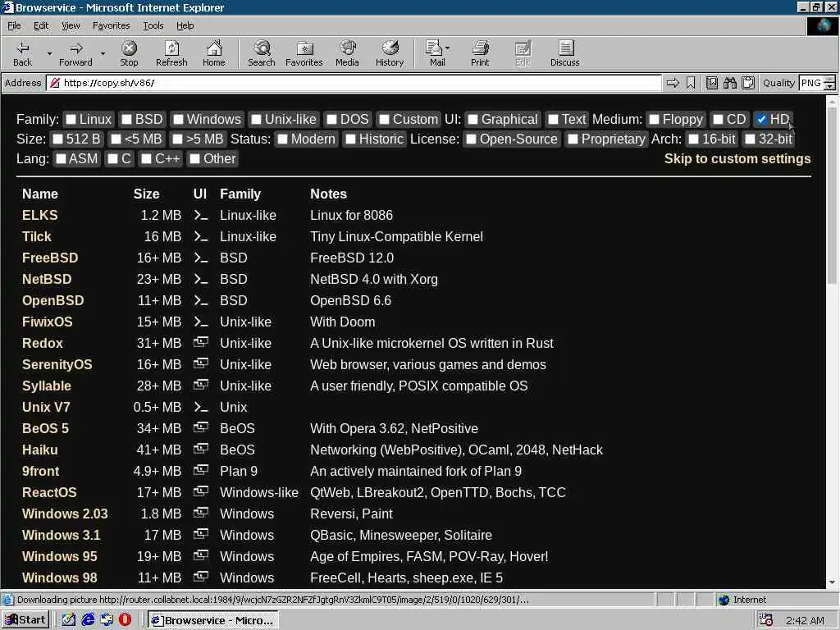Open the Help menu

tap(185, 25)
